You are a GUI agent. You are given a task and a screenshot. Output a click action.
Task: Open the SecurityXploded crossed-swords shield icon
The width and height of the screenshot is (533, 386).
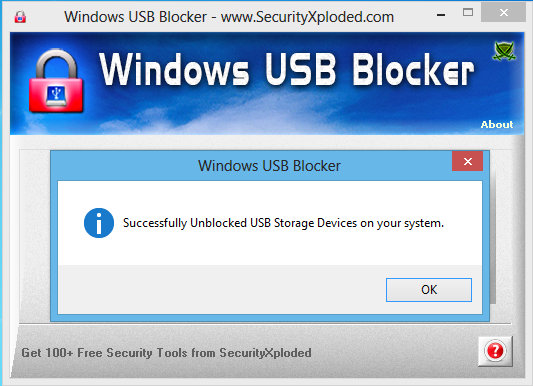pyautogui.click(x=504, y=51)
